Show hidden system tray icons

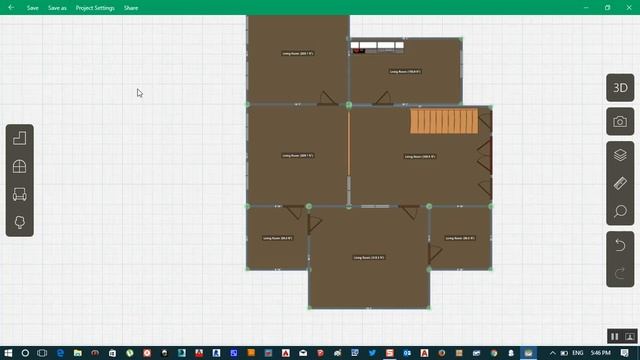[x=552, y=353]
